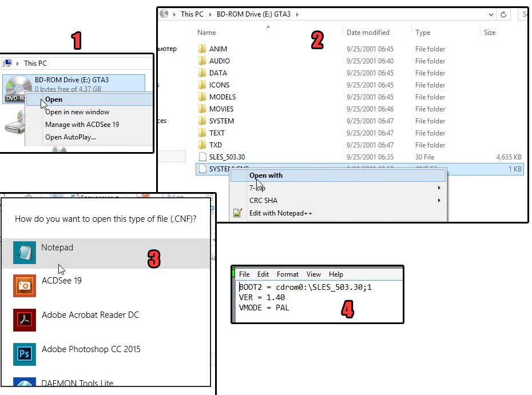Screen dimensions: 532x395
Task: Click the ACDSee 19 app icon
Action: (x=25, y=286)
